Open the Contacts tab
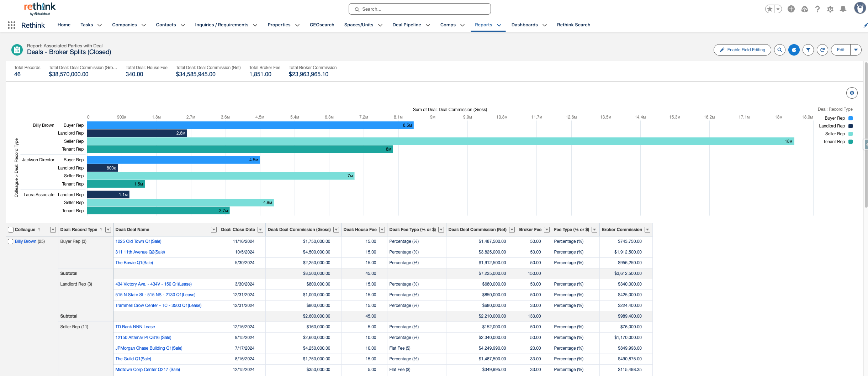Viewport: 868px width, 376px height. (166, 25)
